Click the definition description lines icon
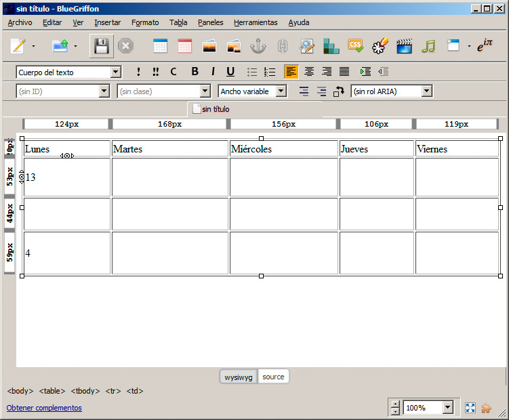This screenshot has height=420, width=509. (321, 91)
